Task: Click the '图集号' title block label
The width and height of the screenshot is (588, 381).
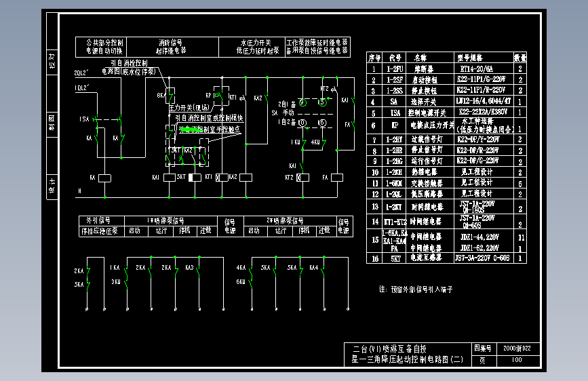Action: [483, 348]
